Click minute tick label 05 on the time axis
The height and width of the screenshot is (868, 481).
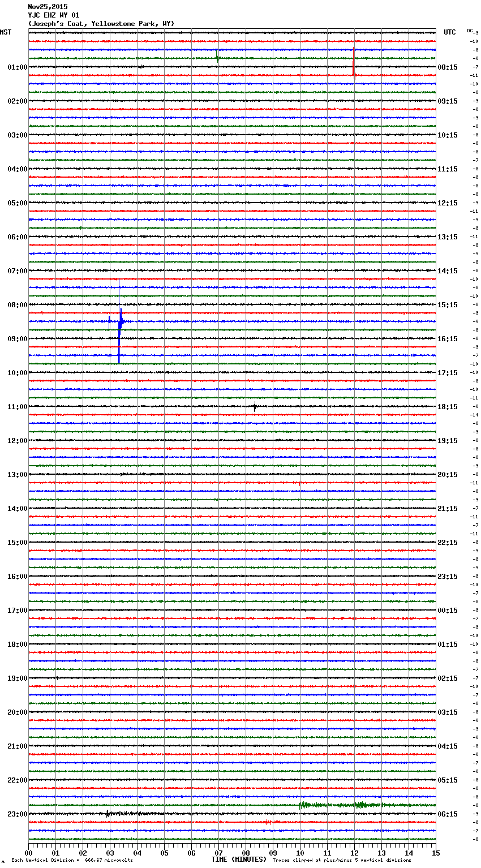pos(164,853)
